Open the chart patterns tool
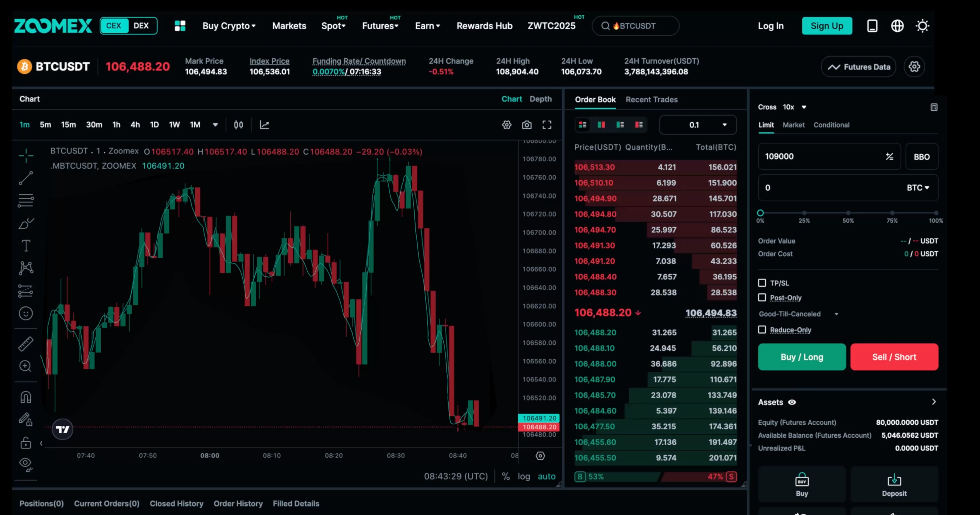The image size is (980, 515). tap(26, 268)
